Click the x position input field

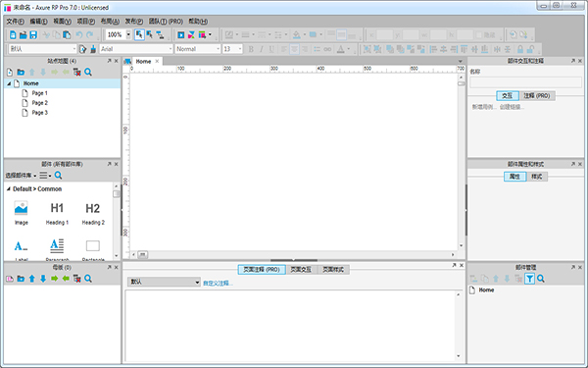[x=384, y=35]
